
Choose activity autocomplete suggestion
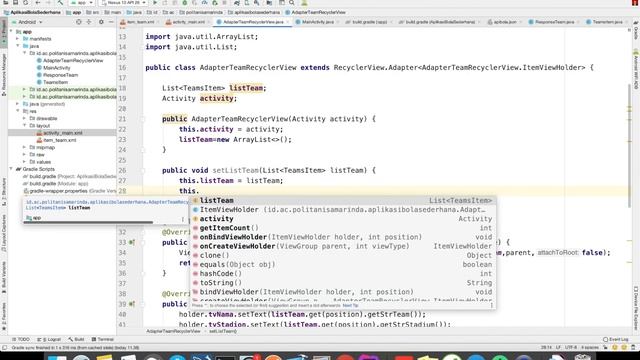[343, 219]
